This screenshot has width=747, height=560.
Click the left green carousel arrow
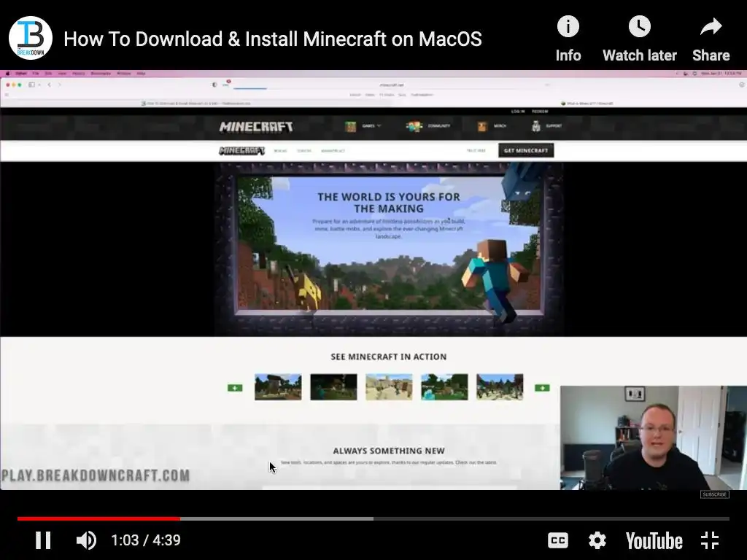pyautogui.click(x=235, y=388)
